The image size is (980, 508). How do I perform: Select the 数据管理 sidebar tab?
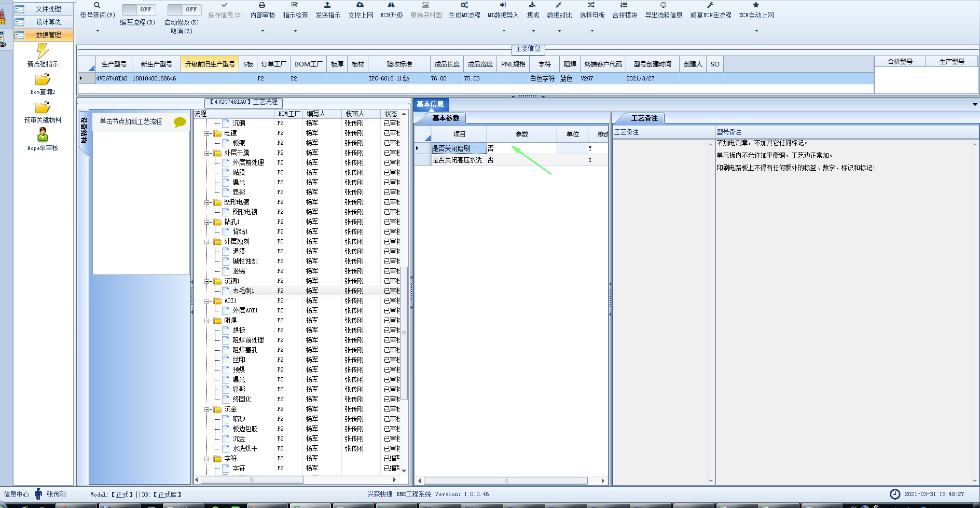[44, 35]
